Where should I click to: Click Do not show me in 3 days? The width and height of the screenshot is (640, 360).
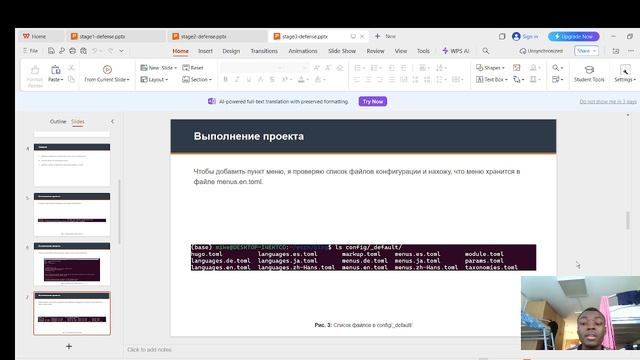[x=608, y=102]
